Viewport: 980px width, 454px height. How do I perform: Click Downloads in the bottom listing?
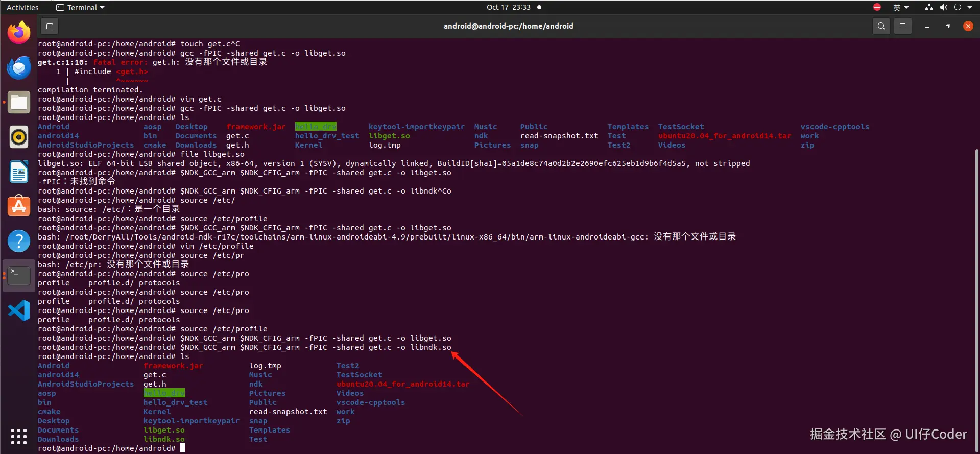point(58,439)
